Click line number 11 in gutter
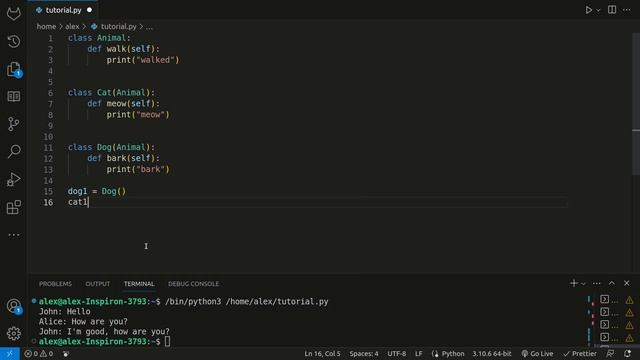640x360 pixels. 48,147
